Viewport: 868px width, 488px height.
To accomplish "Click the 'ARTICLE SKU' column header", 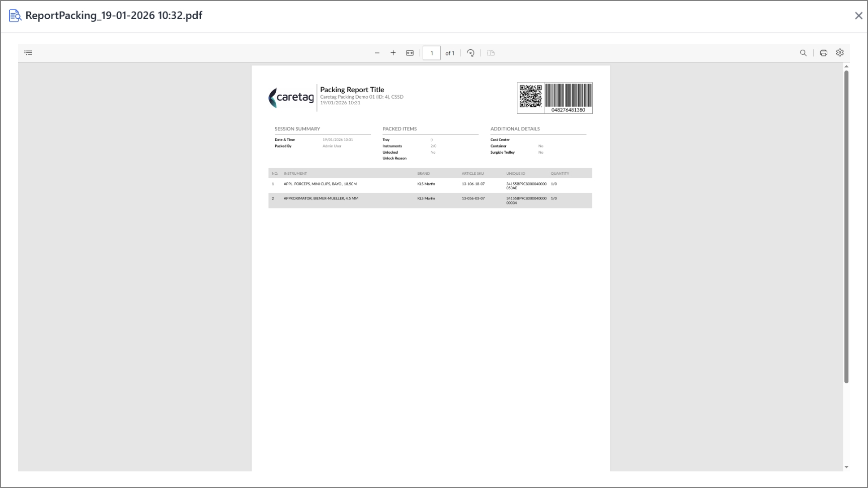I will click(472, 174).
